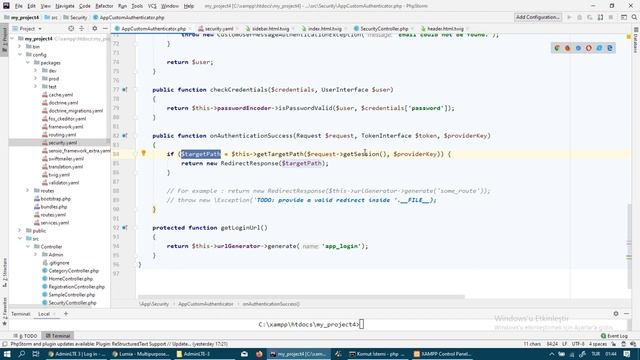640x360 pixels.
Task: Click the intention light bulb in gutter
Action: click(143, 153)
